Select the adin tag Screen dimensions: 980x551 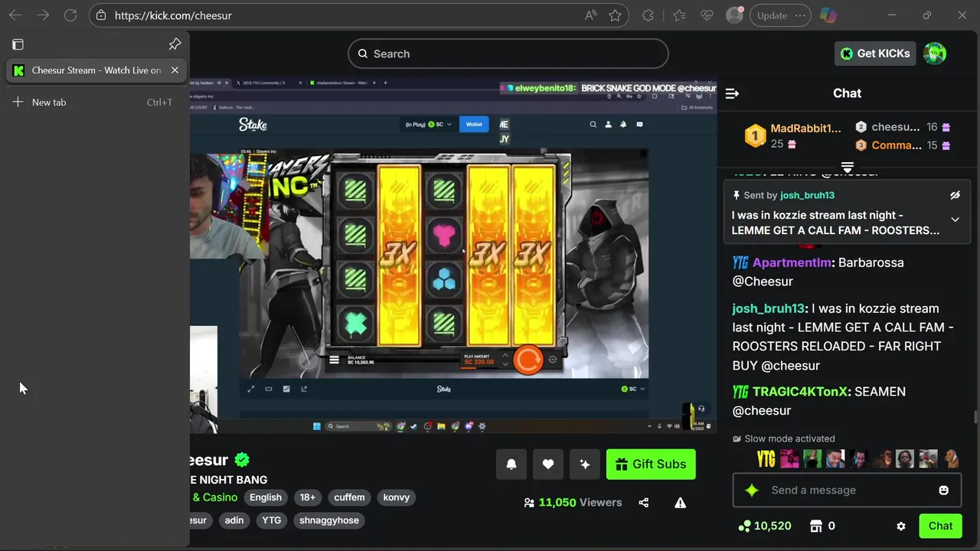(x=234, y=520)
